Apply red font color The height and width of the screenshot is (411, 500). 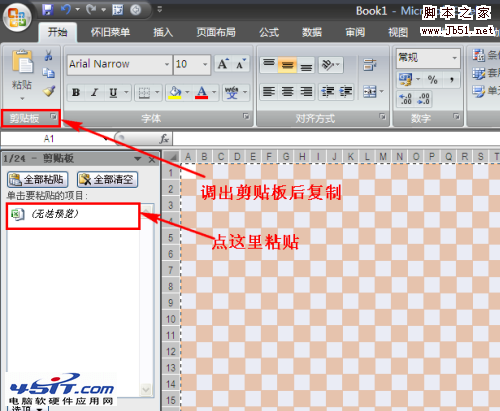click(x=202, y=92)
